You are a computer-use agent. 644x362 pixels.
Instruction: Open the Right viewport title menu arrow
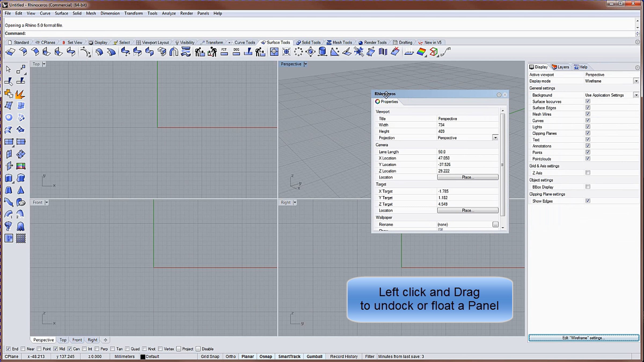pos(295,202)
